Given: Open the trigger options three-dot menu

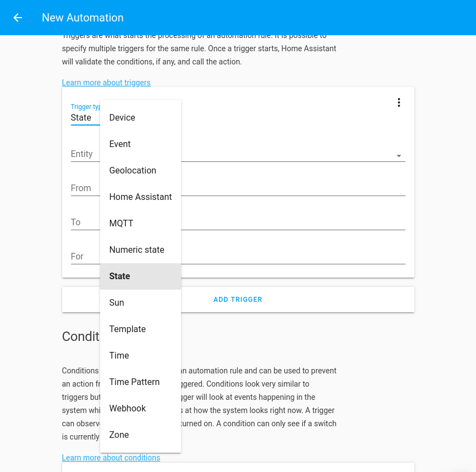Looking at the screenshot, I should click(x=398, y=102).
